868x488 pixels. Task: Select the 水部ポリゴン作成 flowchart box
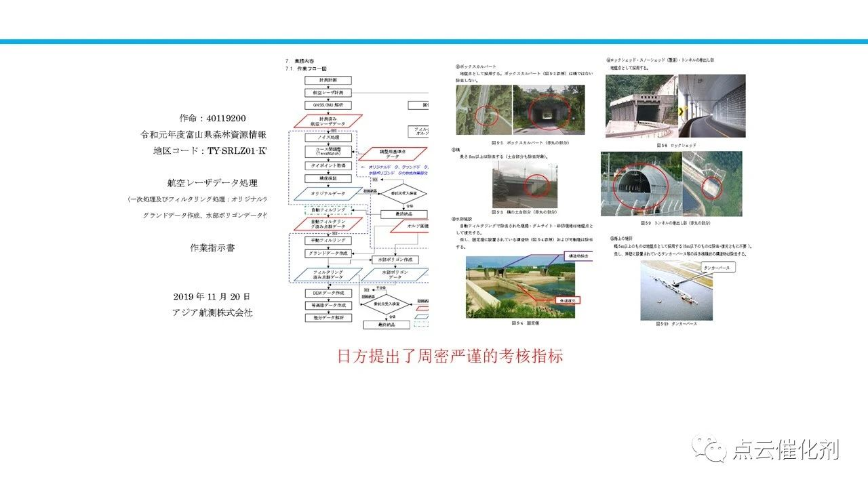coord(395,260)
